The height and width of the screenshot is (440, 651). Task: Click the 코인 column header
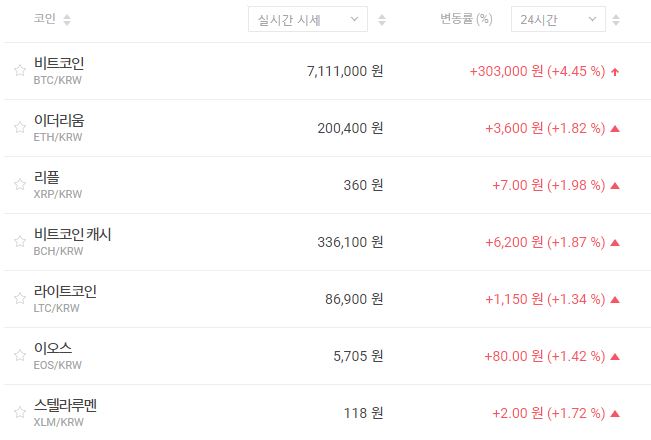click(x=44, y=20)
